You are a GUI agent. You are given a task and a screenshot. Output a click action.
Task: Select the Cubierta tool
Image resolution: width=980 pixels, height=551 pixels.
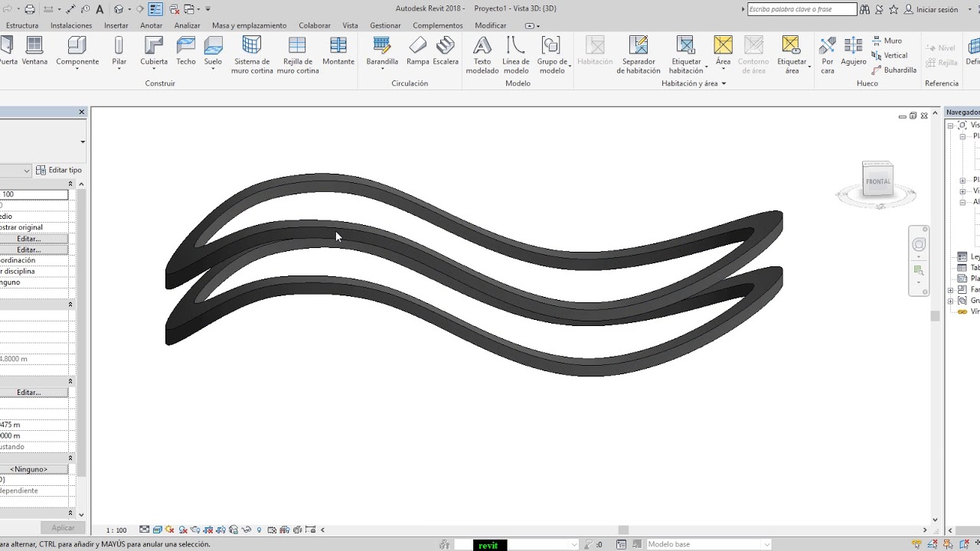[x=154, y=51]
